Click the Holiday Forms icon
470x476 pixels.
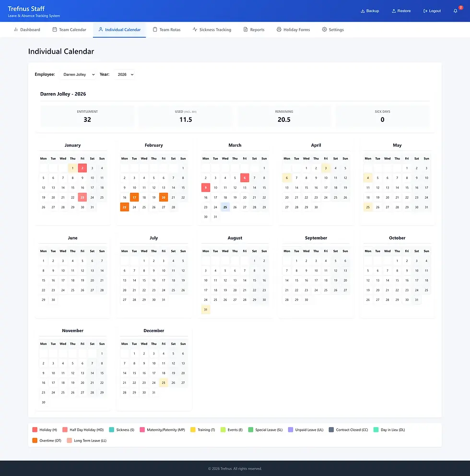point(278,29)
